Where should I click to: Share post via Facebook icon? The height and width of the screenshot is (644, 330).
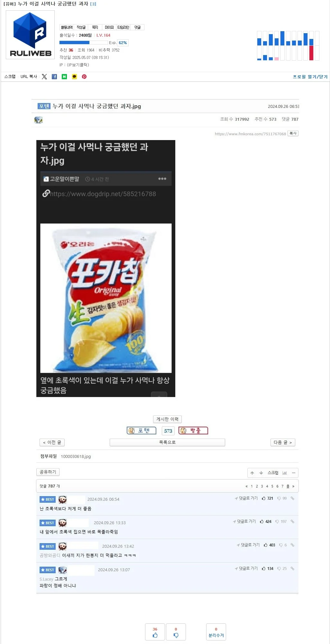pyautogui.click(x=54, y=77)
